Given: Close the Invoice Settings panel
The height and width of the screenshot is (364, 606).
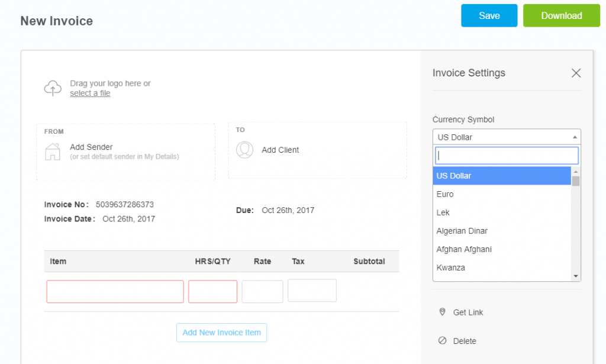Looking at the screenshot, I should (576, 73).
